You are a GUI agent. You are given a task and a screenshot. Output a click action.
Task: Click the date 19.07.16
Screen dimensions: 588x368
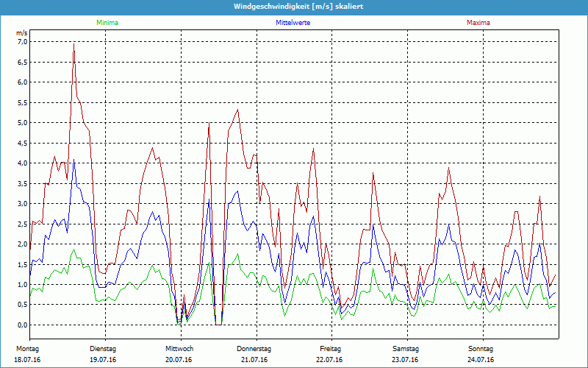click(103, 360)
